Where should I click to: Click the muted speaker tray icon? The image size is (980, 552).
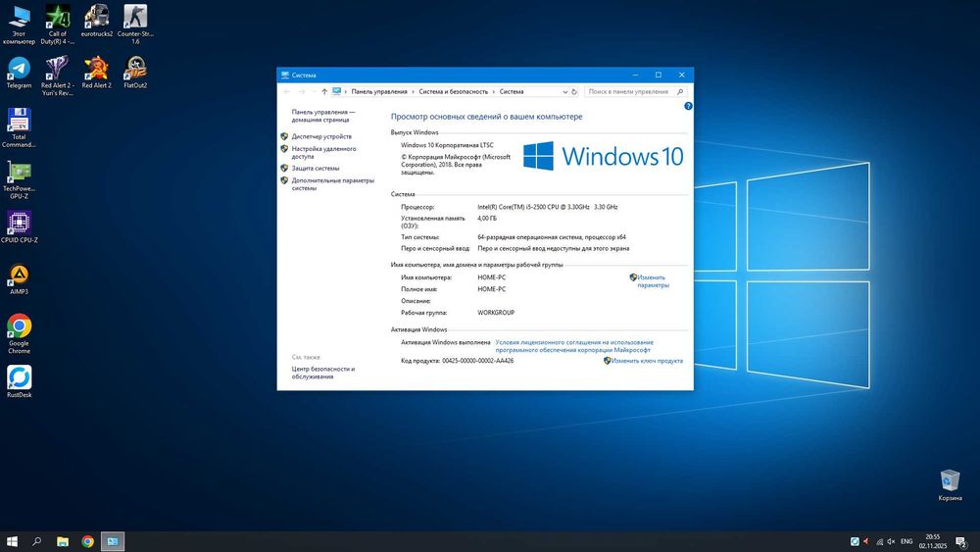pyautogui.click(x=891, y=541)
